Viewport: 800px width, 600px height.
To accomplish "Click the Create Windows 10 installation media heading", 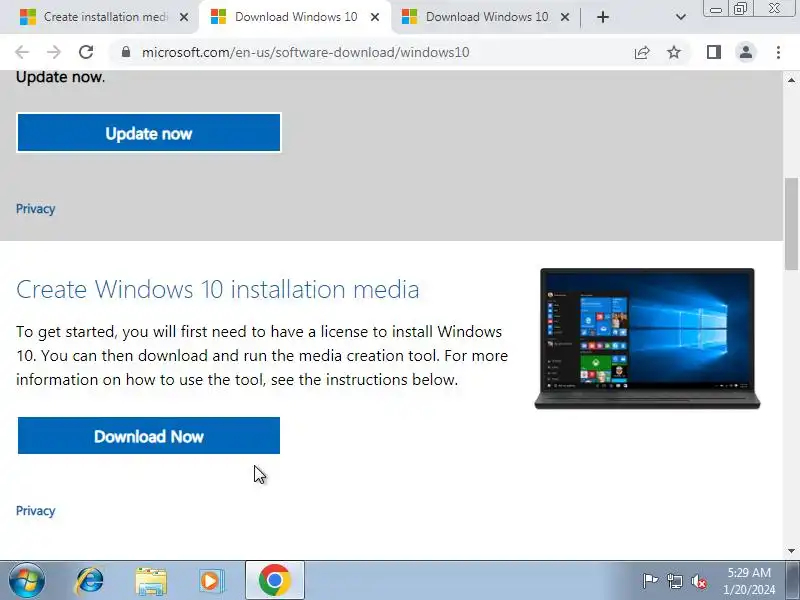I will 218,289.
